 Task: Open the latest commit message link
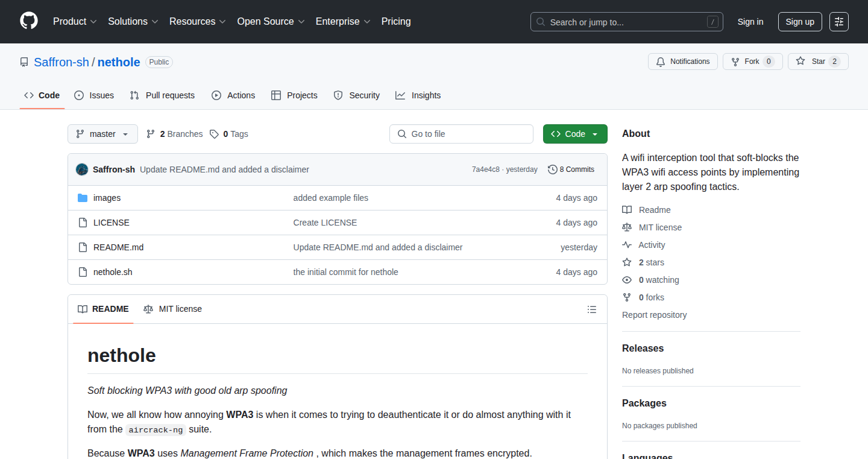(224, 169)
